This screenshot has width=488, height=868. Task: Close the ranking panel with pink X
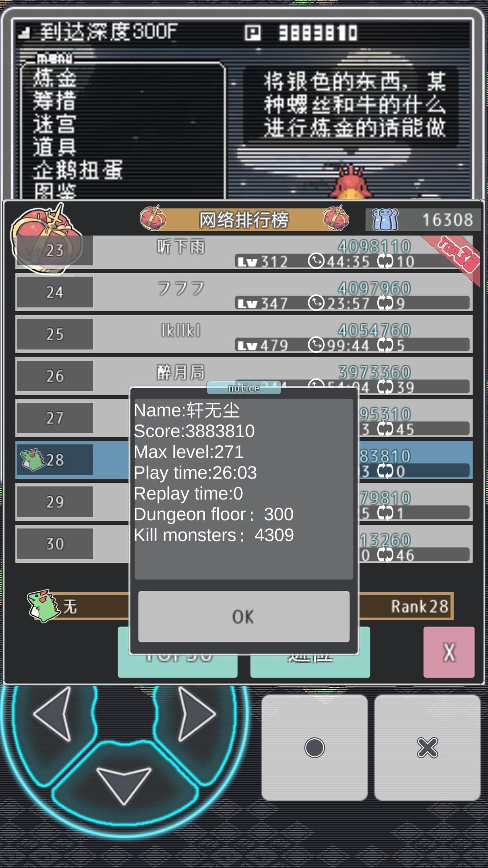click(449, 652)
